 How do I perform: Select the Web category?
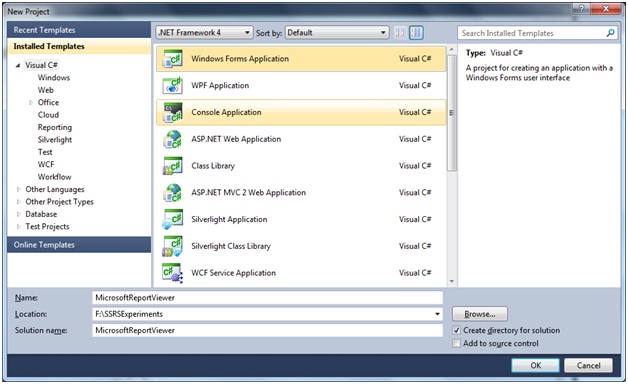tap(46, 90)
